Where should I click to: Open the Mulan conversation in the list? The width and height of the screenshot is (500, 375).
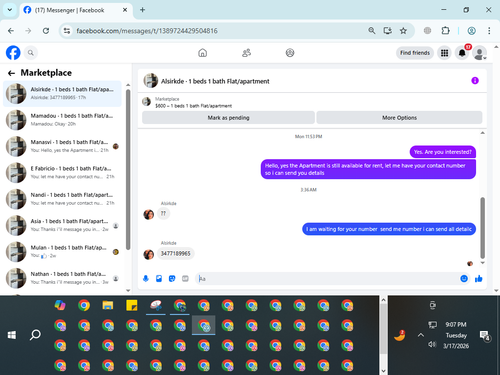point(62,251)
